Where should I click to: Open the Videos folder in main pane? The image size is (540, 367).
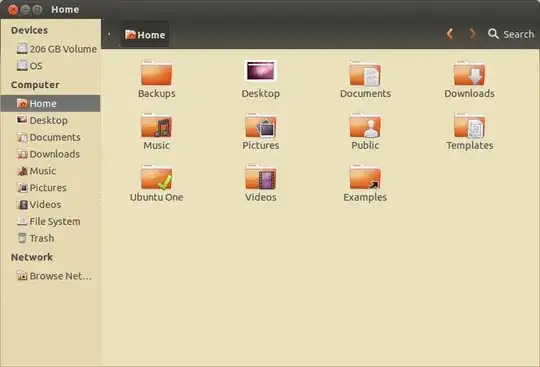coord(261,177)
